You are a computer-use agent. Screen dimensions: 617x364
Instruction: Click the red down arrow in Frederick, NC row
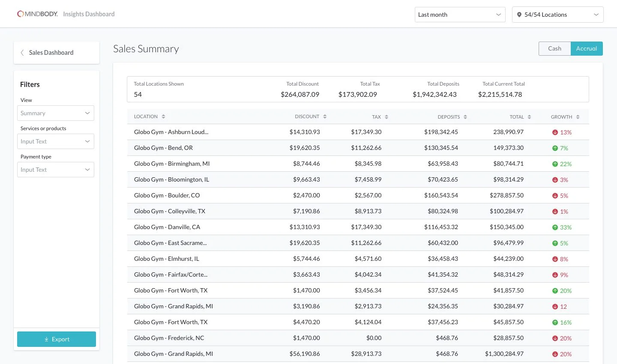555,338
